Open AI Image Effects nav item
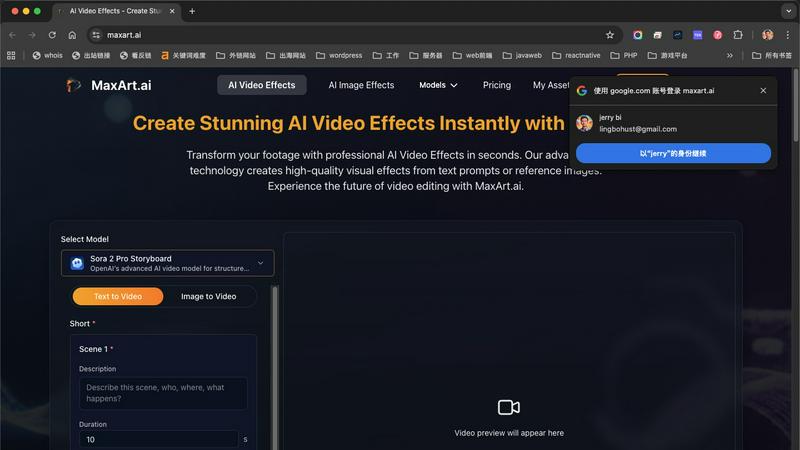800x450 pixels. [361, 85]
